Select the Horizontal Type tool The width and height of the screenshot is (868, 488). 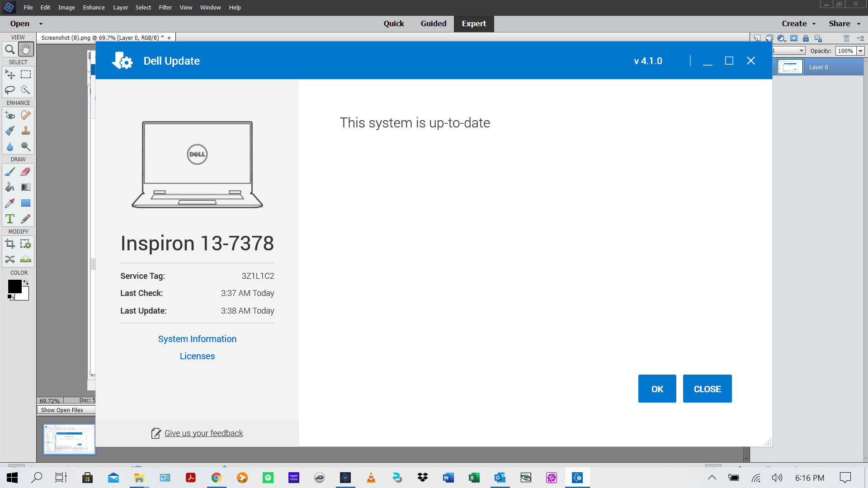click(9, 219)
